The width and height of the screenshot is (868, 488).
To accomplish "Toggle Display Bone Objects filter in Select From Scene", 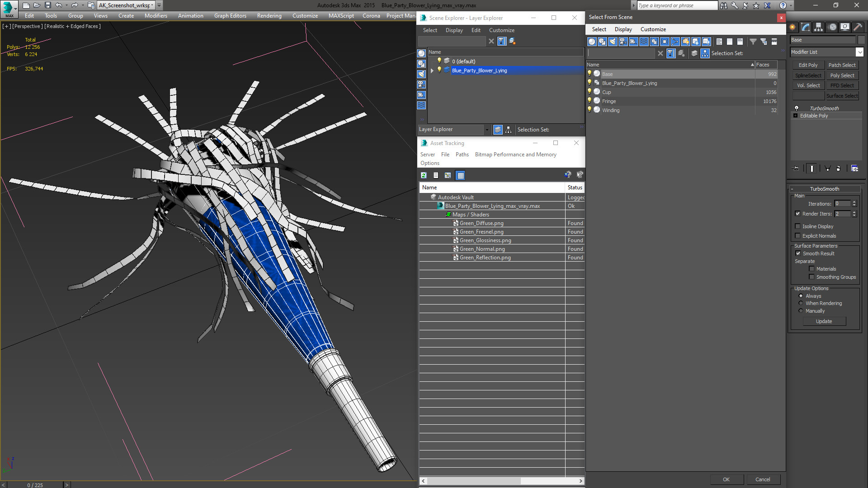I will 675,42.
